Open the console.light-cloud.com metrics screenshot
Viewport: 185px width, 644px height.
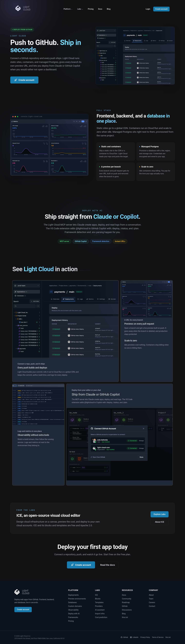coord(49,145)
